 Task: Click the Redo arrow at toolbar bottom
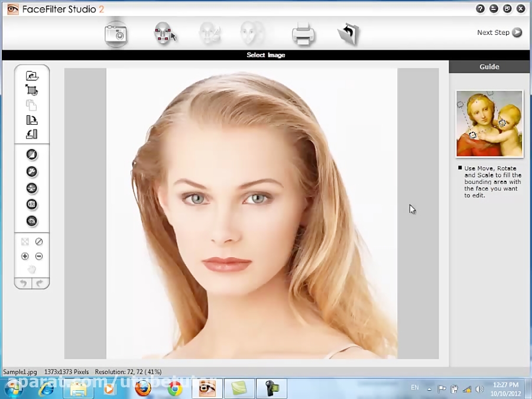tap(40, 284)
